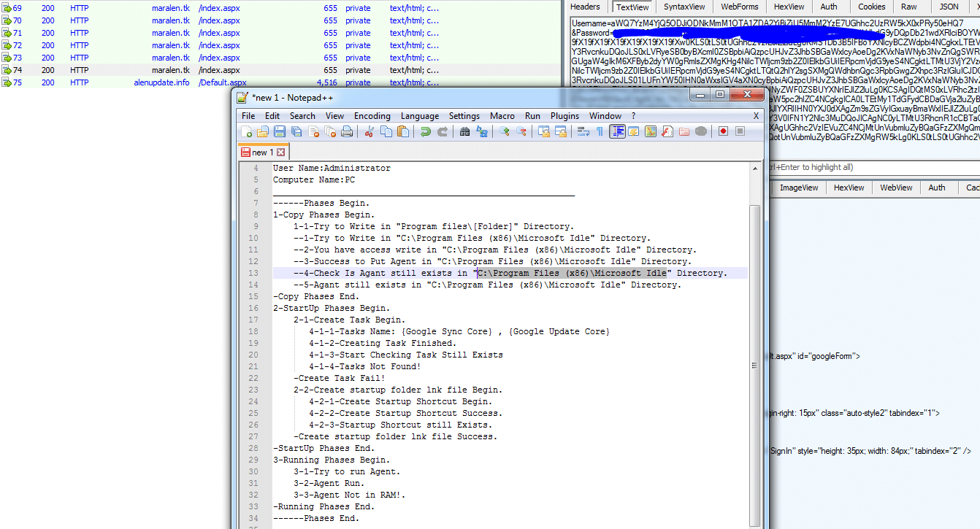Switch to Fiddler's WebForms tab
980x529 pixels.
[x=739, y=7]
